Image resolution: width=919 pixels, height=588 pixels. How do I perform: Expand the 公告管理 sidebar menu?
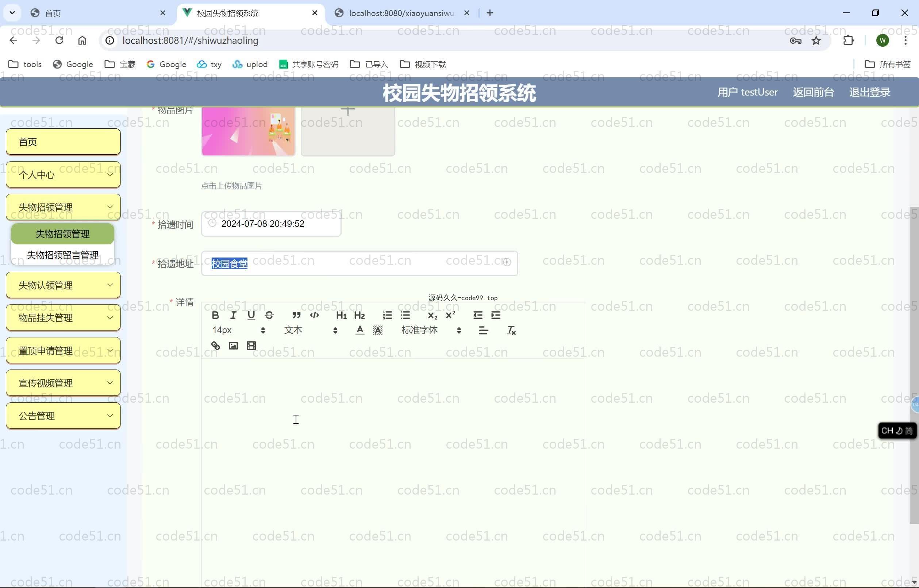tap(64, 416)
